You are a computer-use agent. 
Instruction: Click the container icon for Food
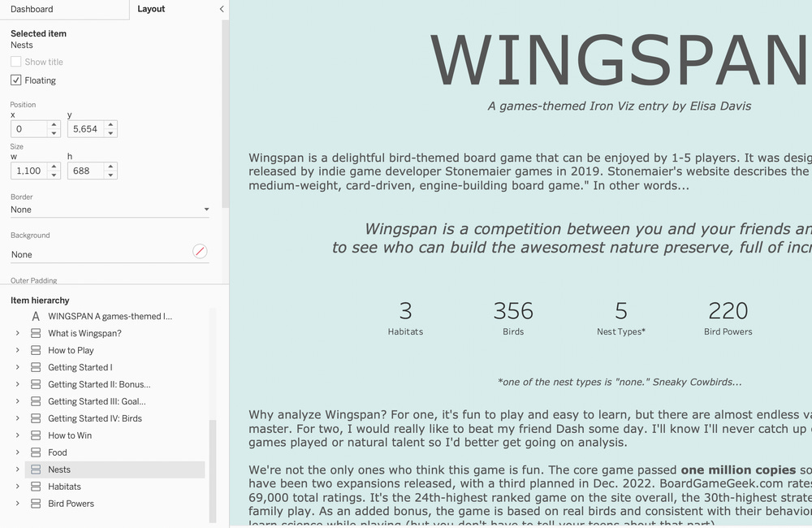point(36,452)
